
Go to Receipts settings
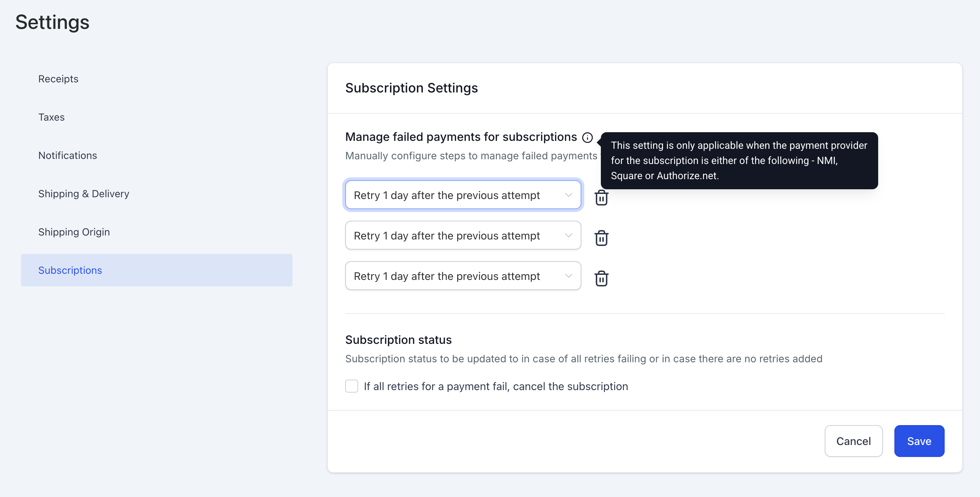[x=58, y=79]
